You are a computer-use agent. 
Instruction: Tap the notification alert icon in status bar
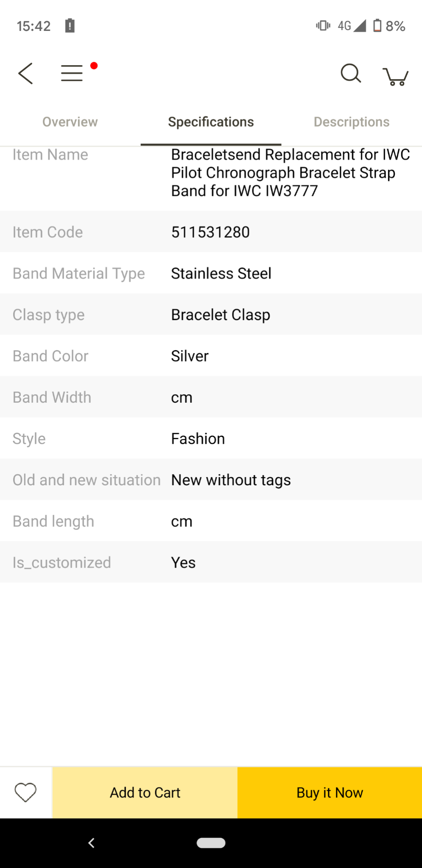70,26
